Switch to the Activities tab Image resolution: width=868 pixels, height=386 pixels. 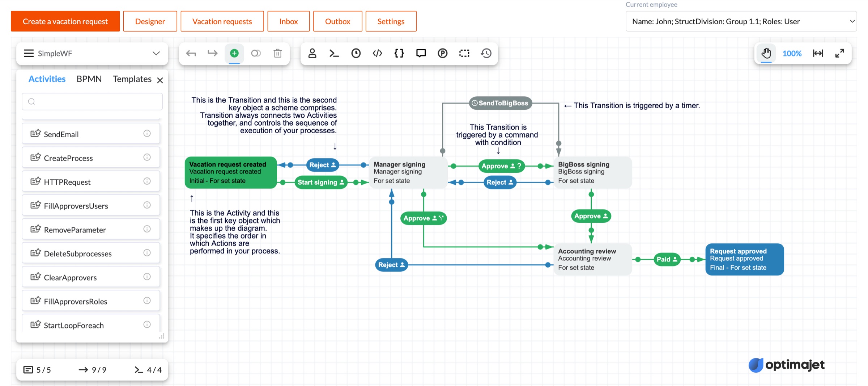coord(47,79)
